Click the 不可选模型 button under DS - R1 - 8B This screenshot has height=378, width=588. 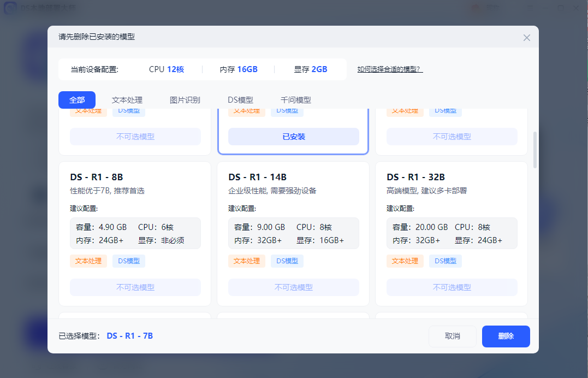[x=135, y=287]
